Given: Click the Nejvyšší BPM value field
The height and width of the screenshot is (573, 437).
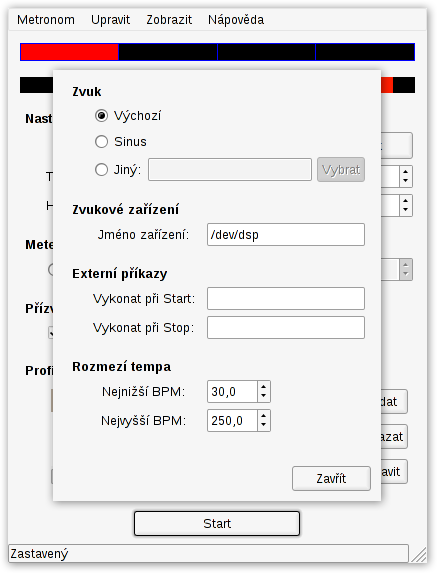Looking at the screenshot, I should click(232, 421).
